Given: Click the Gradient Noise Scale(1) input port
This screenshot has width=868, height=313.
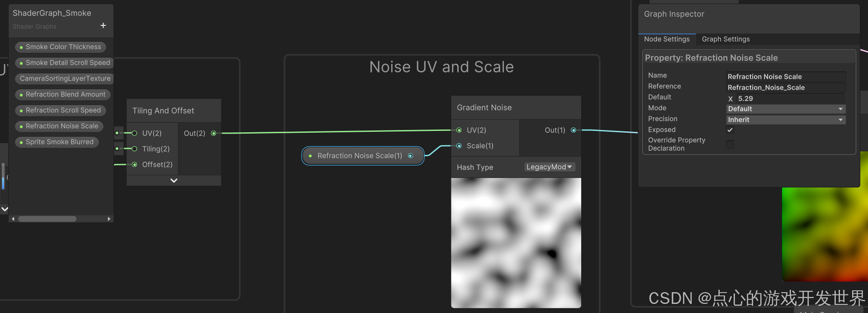Looking at the screenshot, I should point(459,146).
